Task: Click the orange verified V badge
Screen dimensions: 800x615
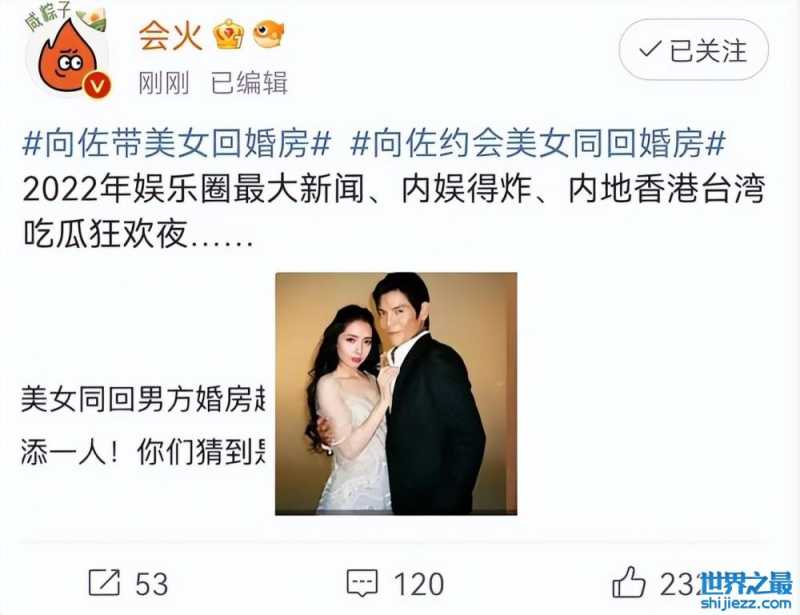Action: coord(97,85)
